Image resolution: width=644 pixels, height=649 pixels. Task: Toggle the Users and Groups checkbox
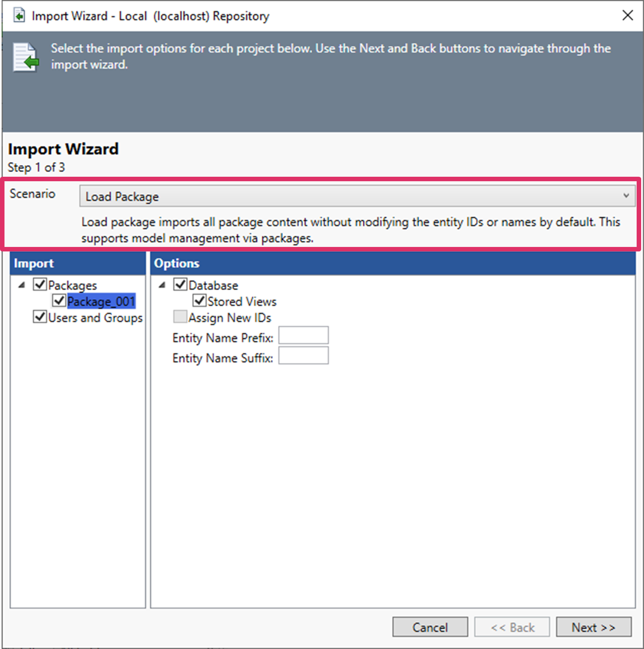[40, 317]
